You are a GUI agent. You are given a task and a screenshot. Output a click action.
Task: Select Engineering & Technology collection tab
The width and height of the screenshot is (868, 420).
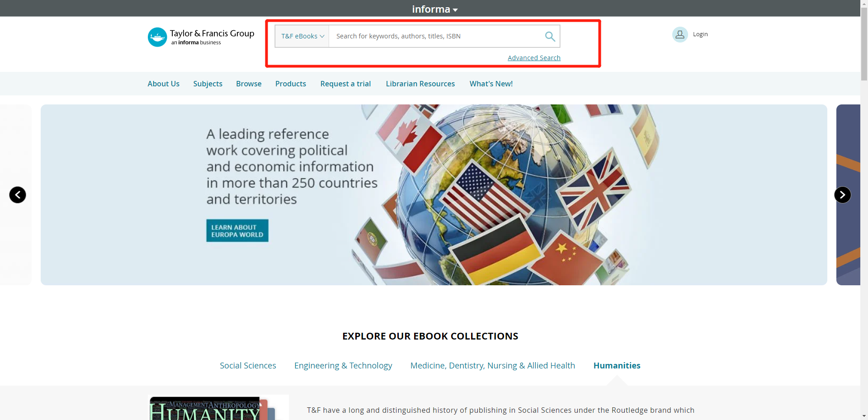coord(343,365)
